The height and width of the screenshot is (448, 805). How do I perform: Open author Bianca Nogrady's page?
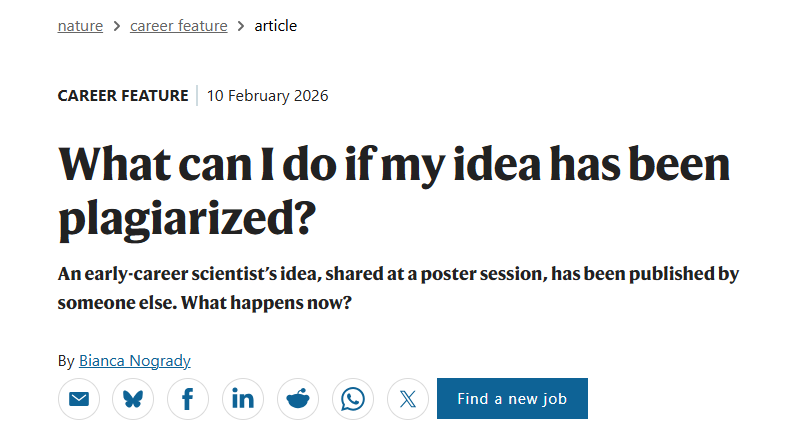[x=134, y=361]
